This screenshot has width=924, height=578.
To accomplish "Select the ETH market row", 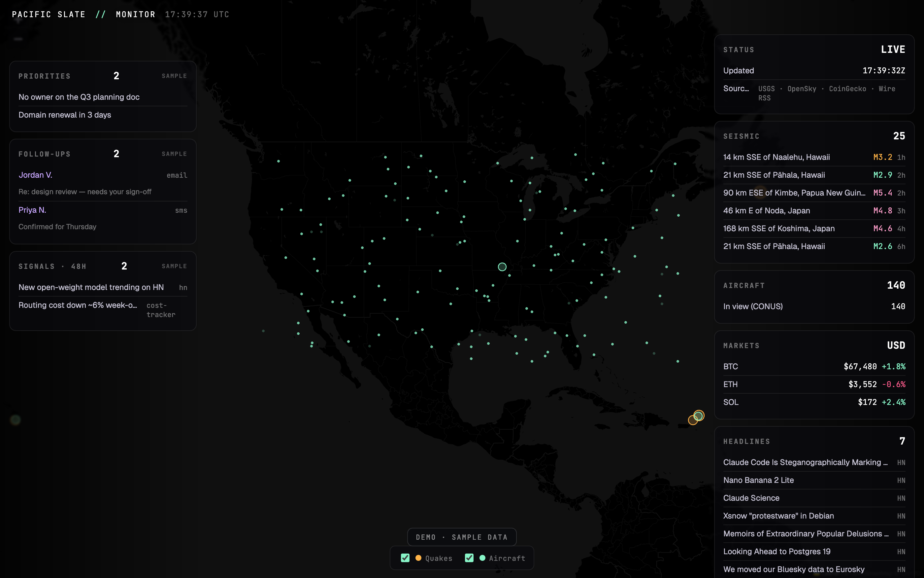I will (814, 384).
